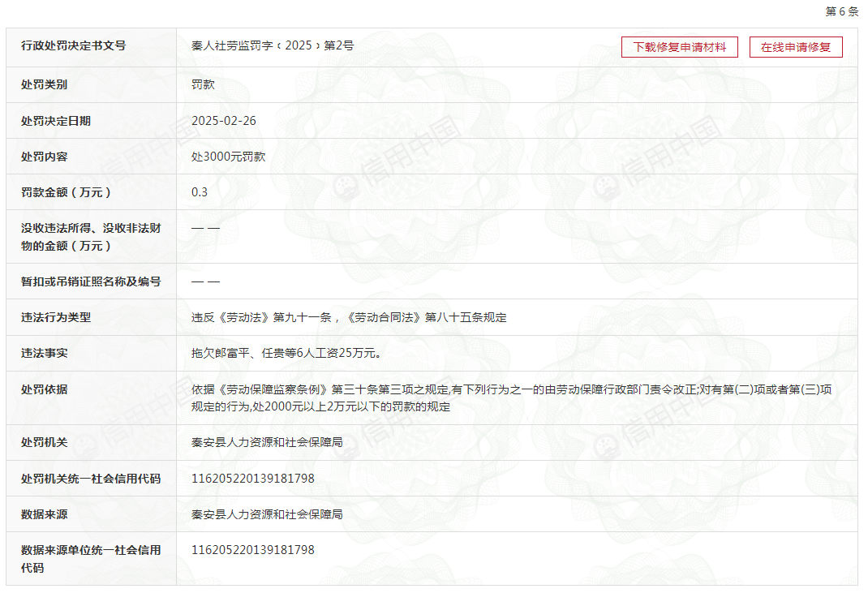Select the text 违反《劳动法》第九十一条

[261, 317]
